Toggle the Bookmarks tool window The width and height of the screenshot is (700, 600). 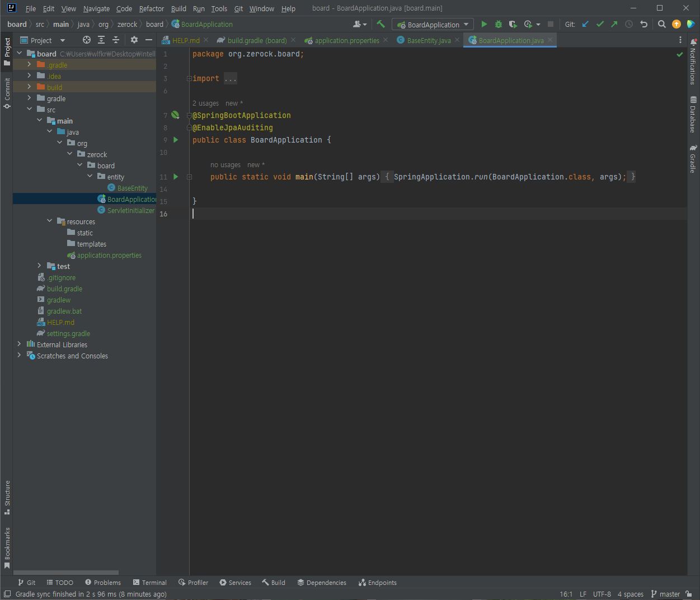pos(7,548)
